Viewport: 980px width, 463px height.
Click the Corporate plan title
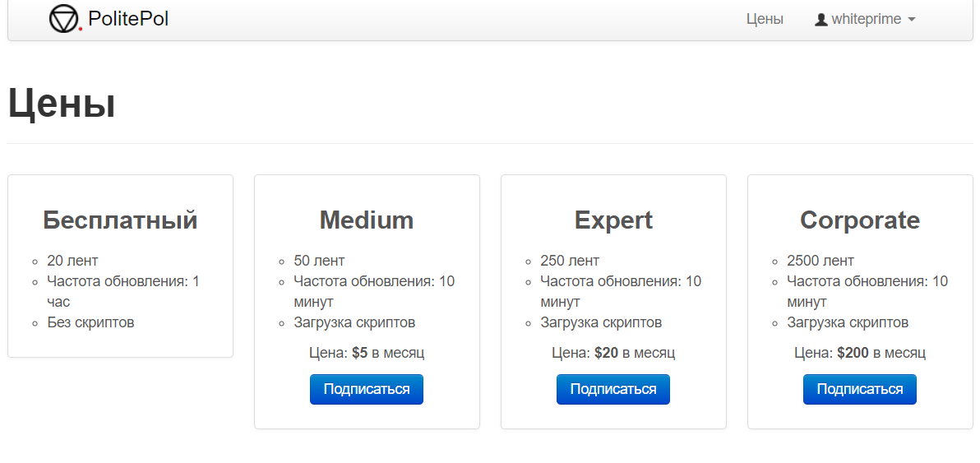[x=860, y=220]
